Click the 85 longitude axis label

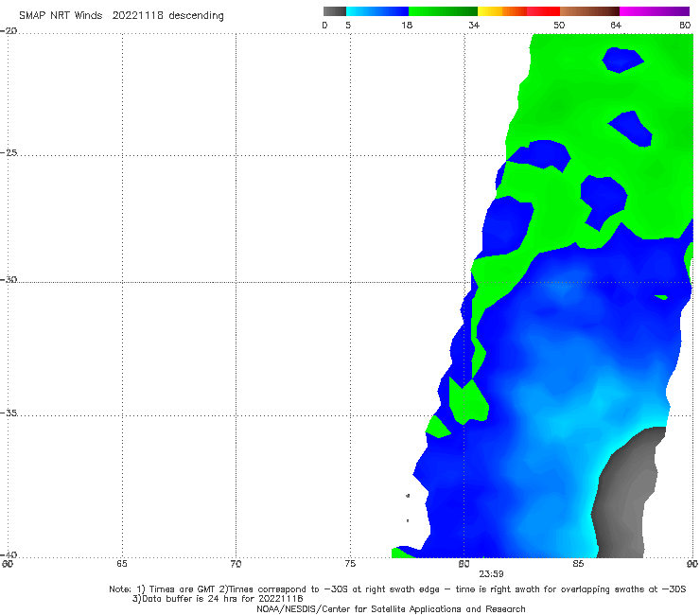click(578, 564)
